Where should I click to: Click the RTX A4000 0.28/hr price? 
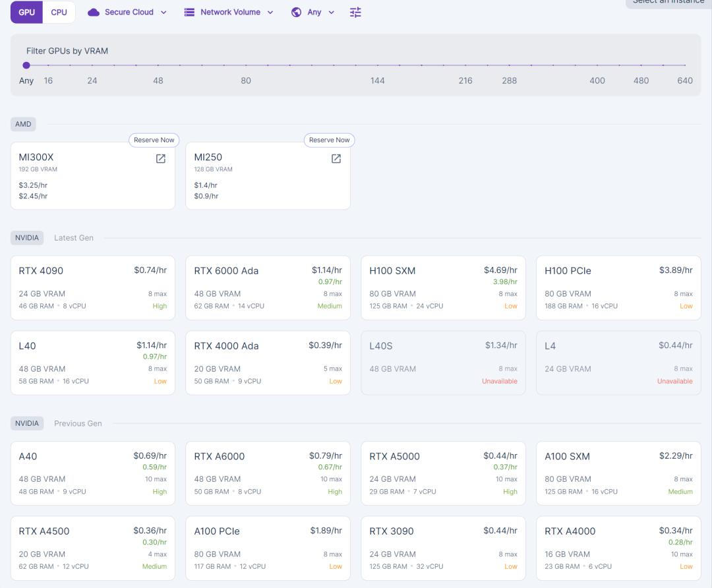[680, 542]
